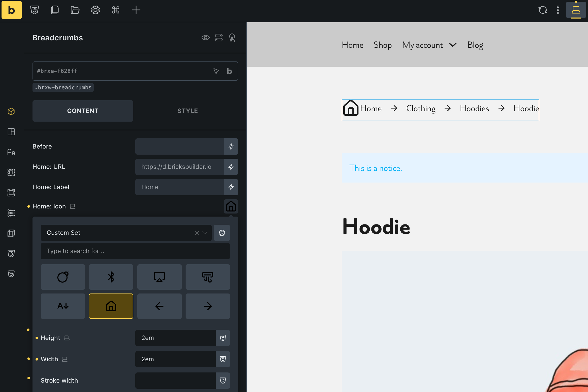
Task: Switch to the STYLE tab
Action: [x=187, y=111]
